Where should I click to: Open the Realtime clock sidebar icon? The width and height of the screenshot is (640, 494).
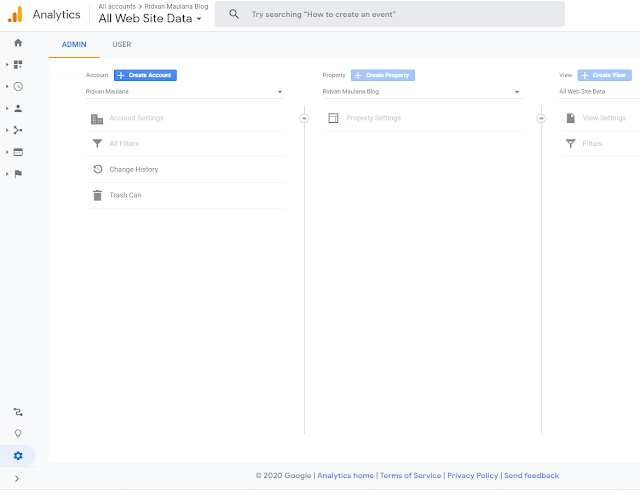tap(18, 86)
